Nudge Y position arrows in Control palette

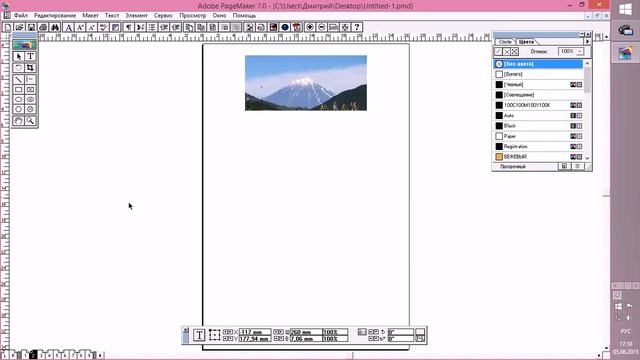[x=228, y=339]
